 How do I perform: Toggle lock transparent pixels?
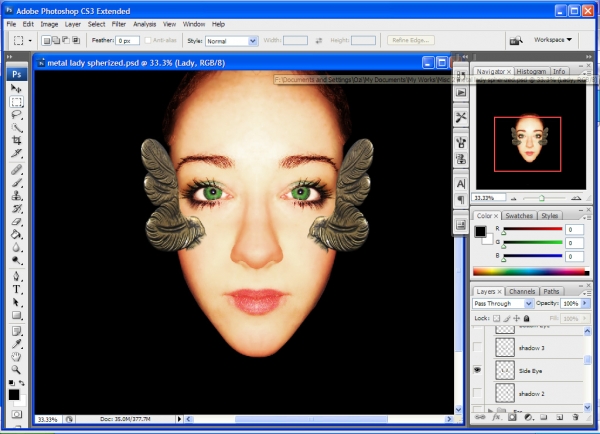[496, 318]
